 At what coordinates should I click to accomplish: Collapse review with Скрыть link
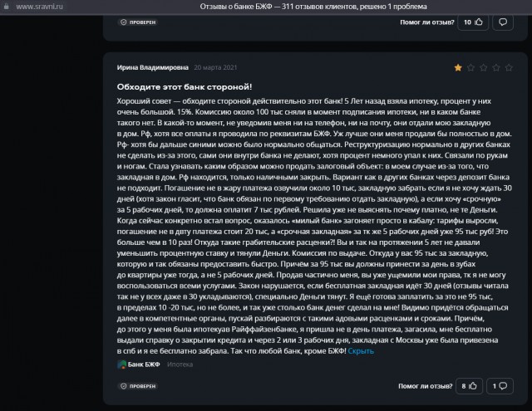coord(361,351)
